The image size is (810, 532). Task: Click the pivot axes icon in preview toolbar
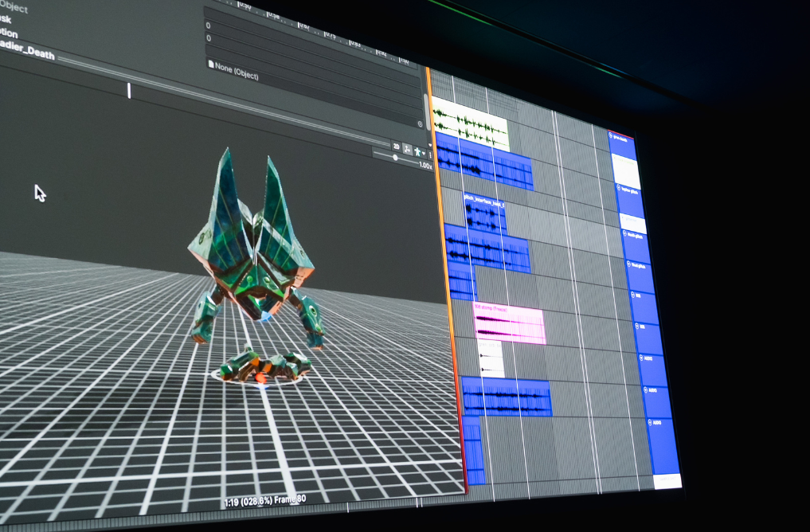click(407, 149)
